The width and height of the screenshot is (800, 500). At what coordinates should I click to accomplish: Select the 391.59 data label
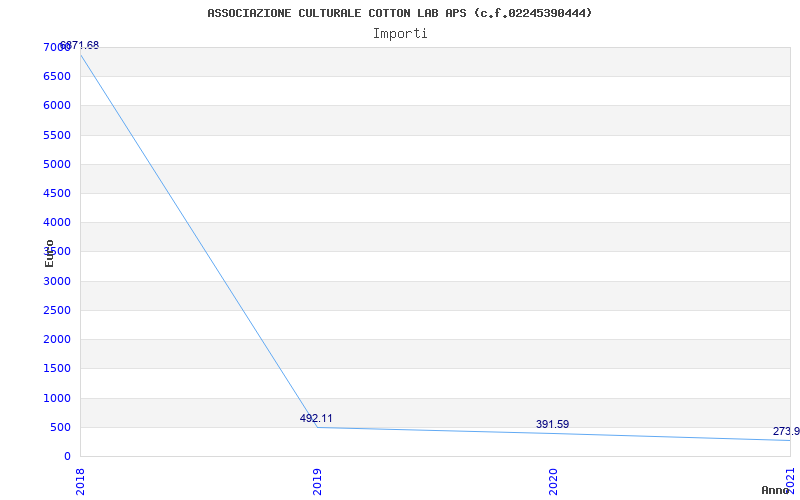[x=553, y=424]
